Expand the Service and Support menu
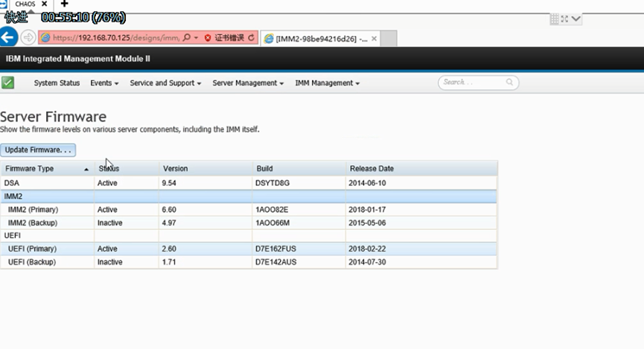This screenshot has height=349, width=644. (165, 83)
